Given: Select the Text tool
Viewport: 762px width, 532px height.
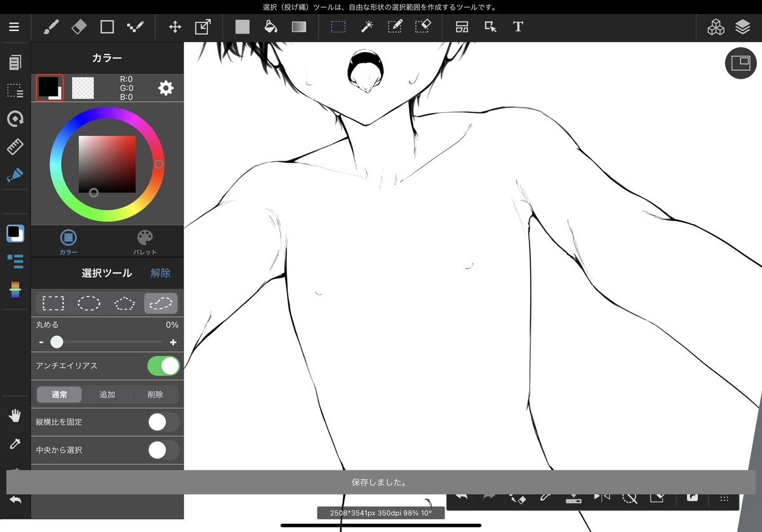Looking at the screenshot, I should tap(518, 27).
